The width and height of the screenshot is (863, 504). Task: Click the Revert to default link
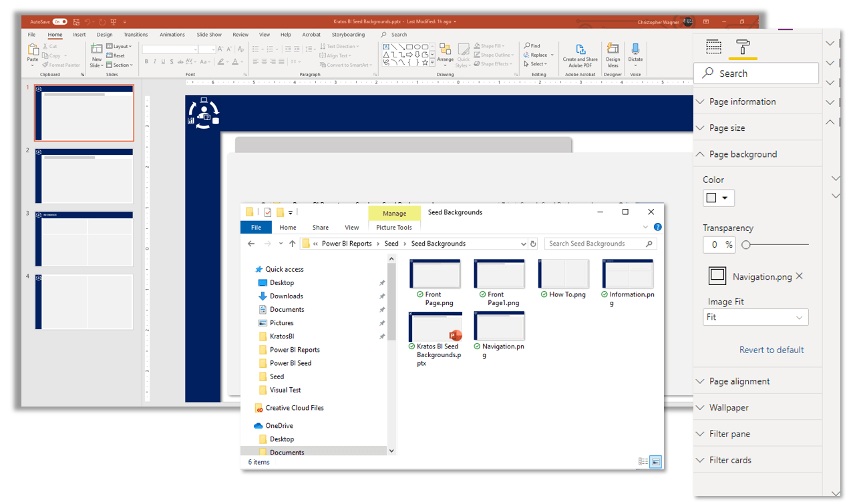(771, 350)
